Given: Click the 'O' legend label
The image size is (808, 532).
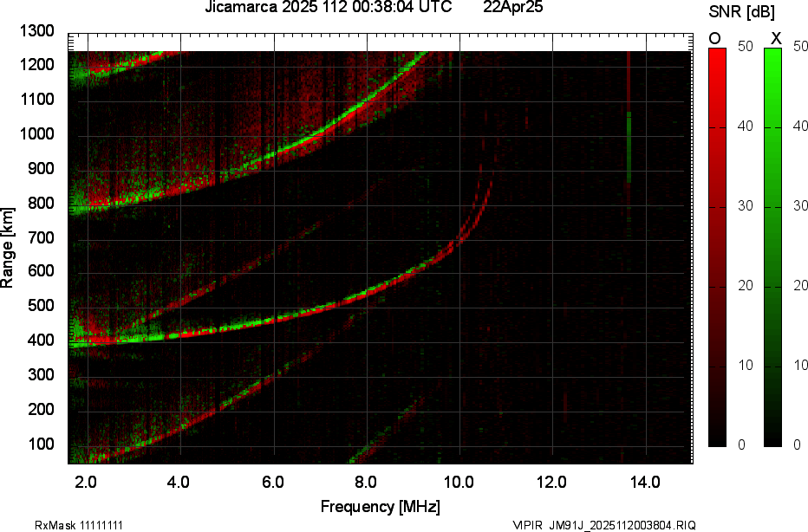Looking at the screenshot, I should (x=714, y=39).
